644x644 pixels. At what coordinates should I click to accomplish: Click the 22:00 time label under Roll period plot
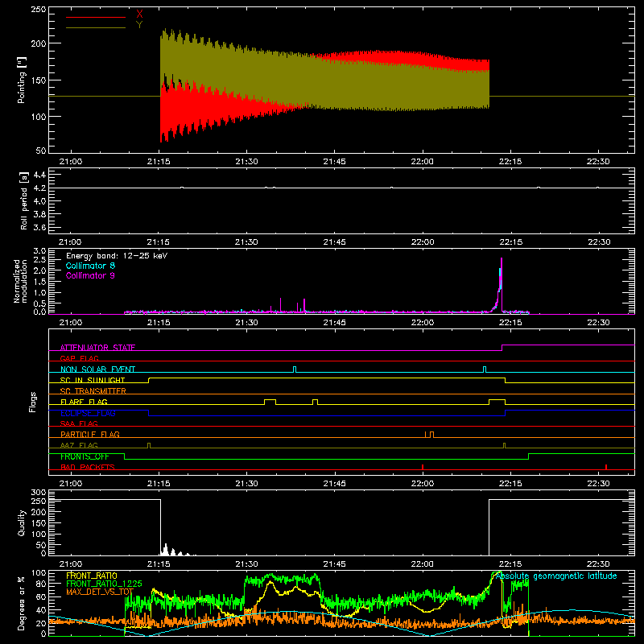click(422, 242)
